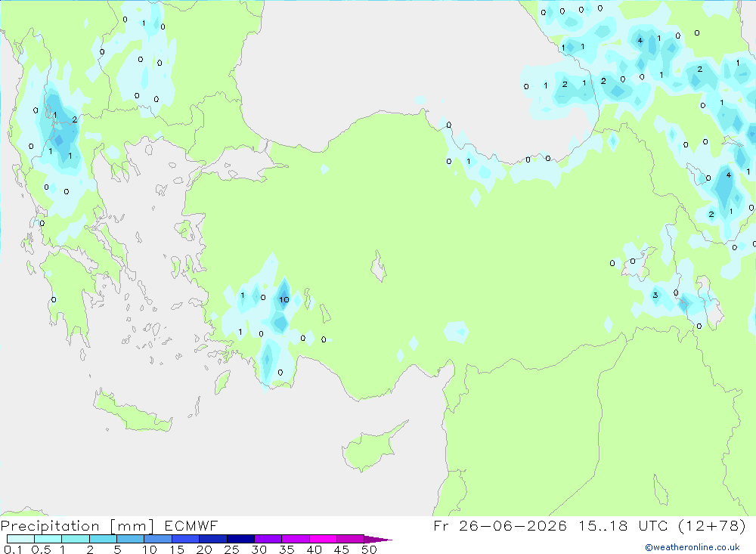The width and height of the screenshot is (756, 554).
Task: Click the 5–10 mm legend swatch
Action: point(131,539)
